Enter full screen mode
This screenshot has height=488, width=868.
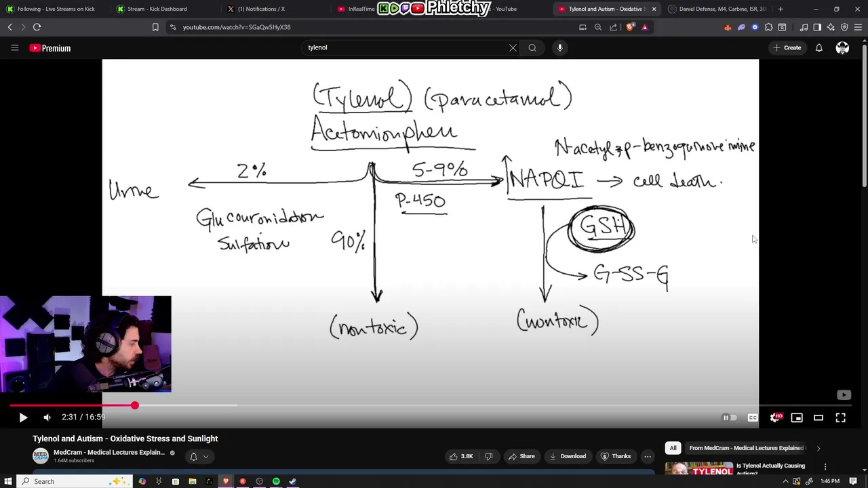(x=840, y=418)
